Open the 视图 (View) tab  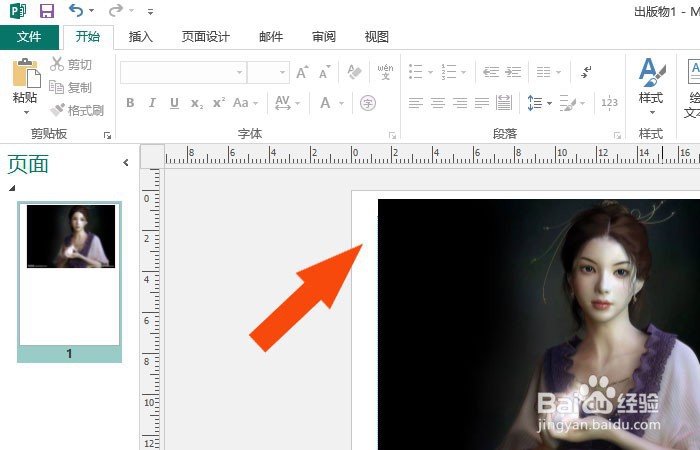pyautogui.click(x=376, y=37)
